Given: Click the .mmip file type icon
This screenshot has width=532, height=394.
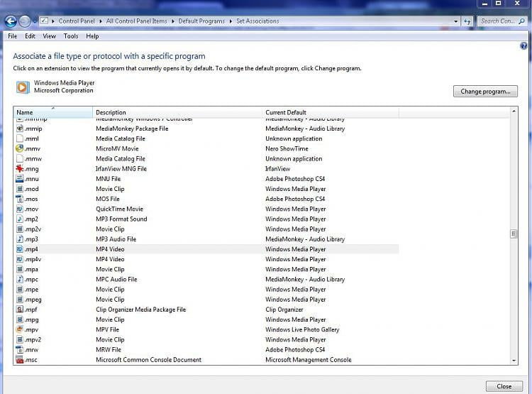Looking at the screenshot, I should point(20,128).
